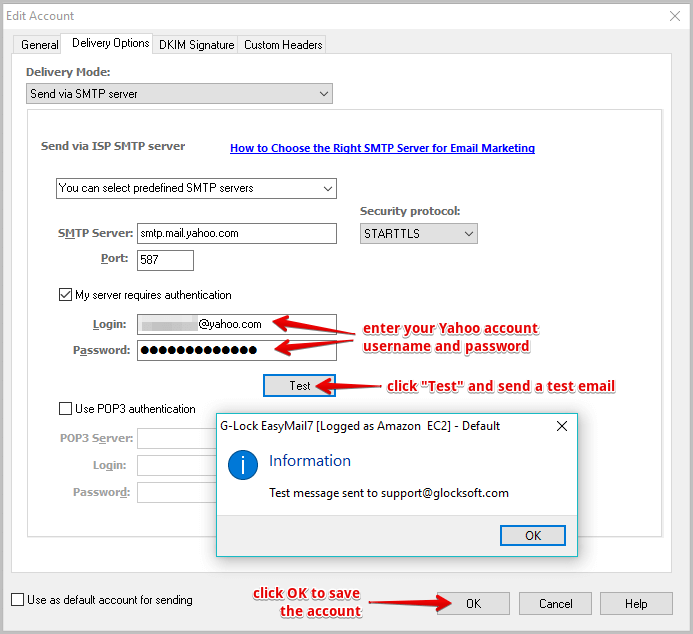693x634 pixels.
Task: Click the POP3 Password field
Action: click(x=177, y=492)
